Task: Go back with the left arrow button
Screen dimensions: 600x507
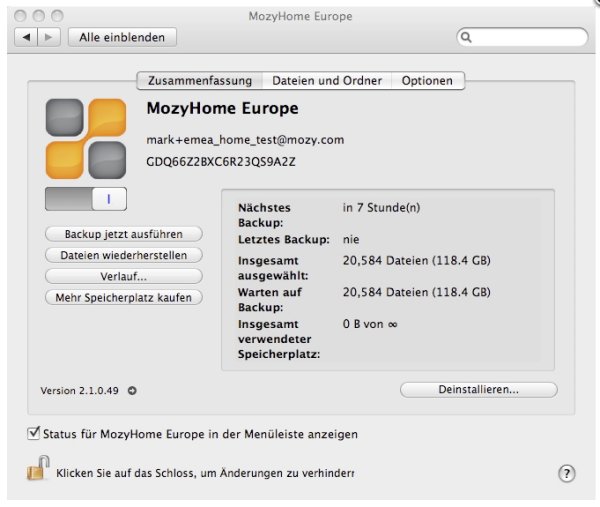Action: pos(26,37)
